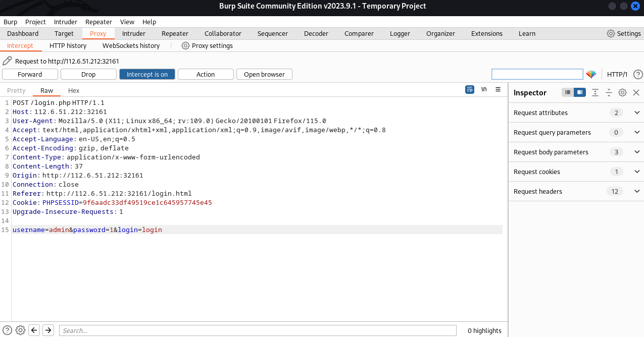The image size is (644, 337).
Task: Open the search settings gear icon
Action: pos(20,330)
